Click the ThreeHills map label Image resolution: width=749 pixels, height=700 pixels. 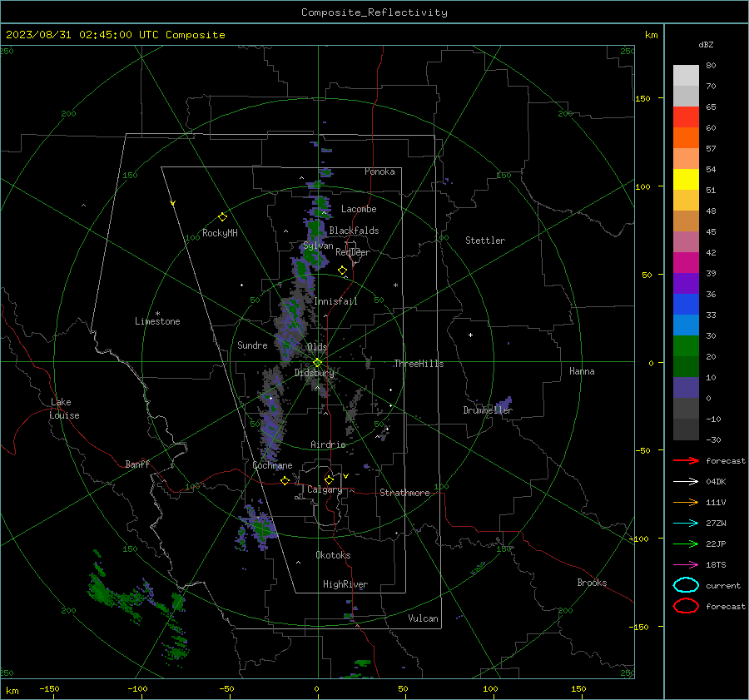click(x=419, y=364)
